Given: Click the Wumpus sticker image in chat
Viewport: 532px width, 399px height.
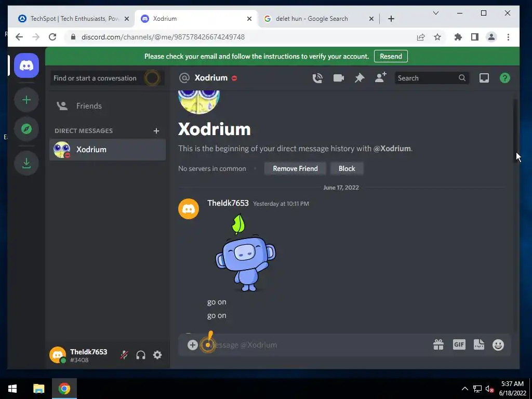Looking at the screenshot, I should (x=246, y=253).
